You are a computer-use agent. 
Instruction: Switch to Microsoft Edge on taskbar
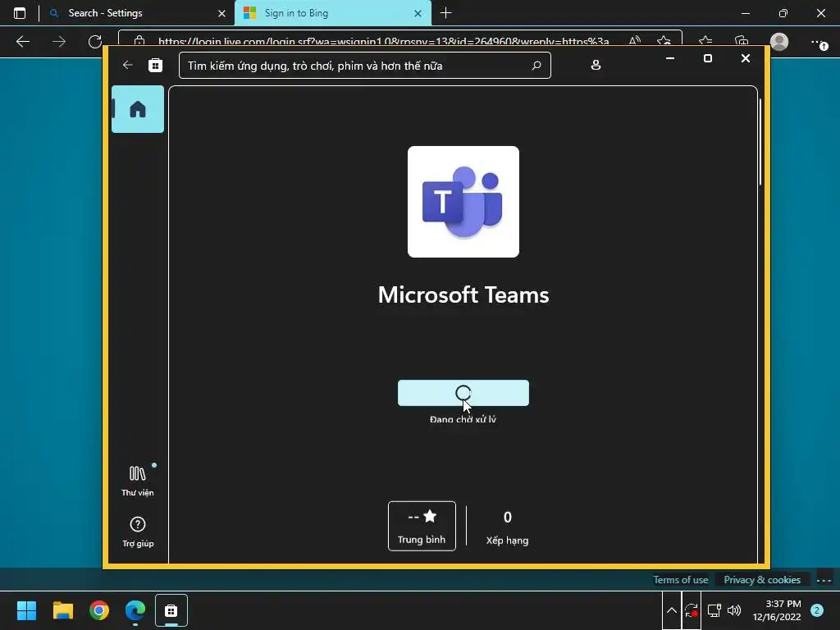coord(135,610)
